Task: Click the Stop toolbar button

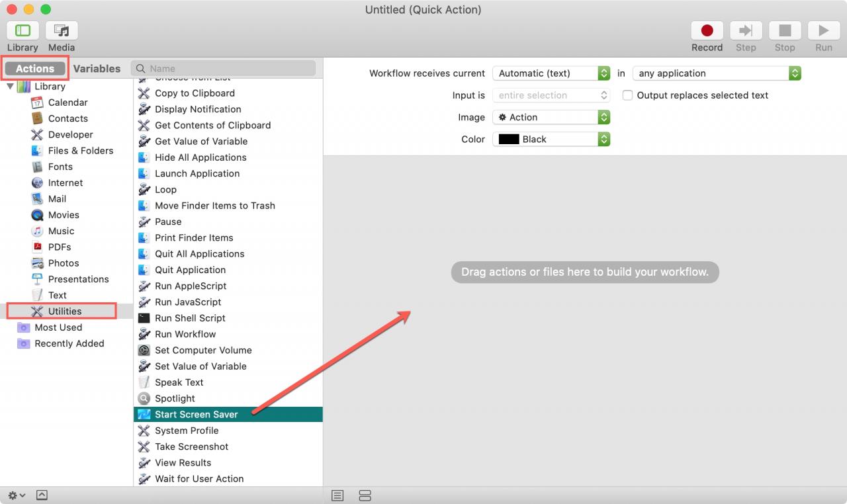Action: pyautogui.click(x=785, y=30)
